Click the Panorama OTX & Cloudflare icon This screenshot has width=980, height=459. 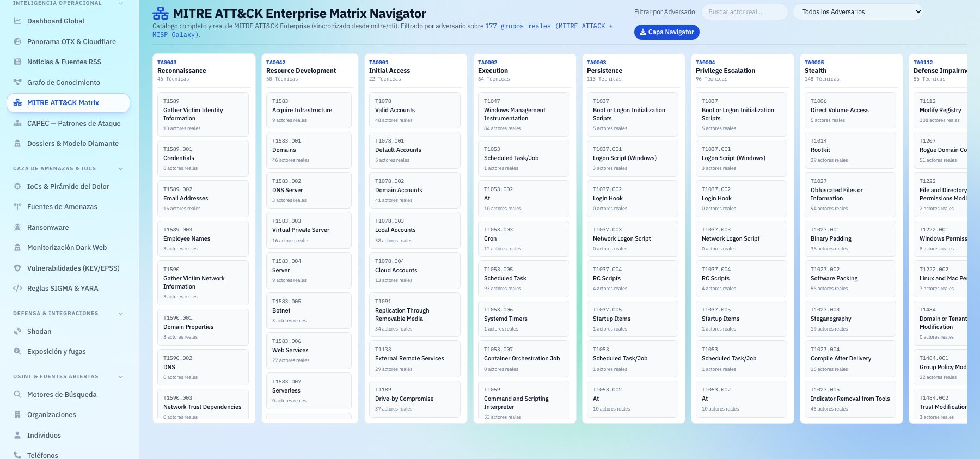(x=17, y=41)
